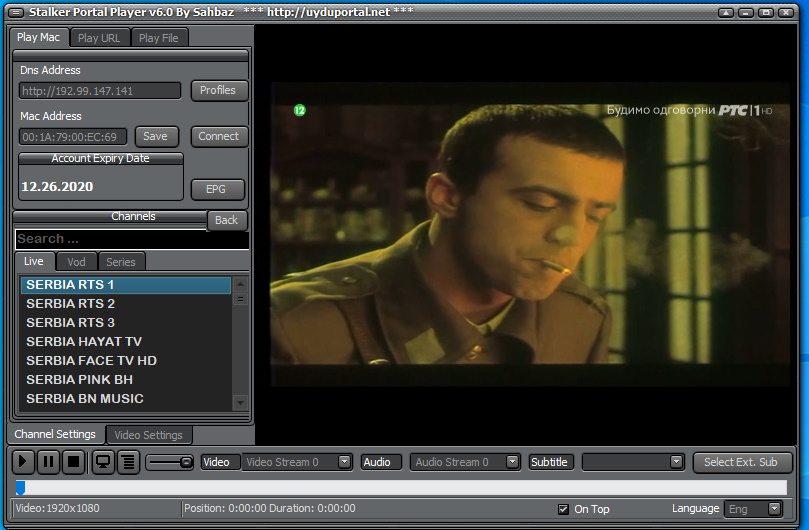Select the Series tab
The height and width of the screenshot is (530, 809).
point(121,262)
